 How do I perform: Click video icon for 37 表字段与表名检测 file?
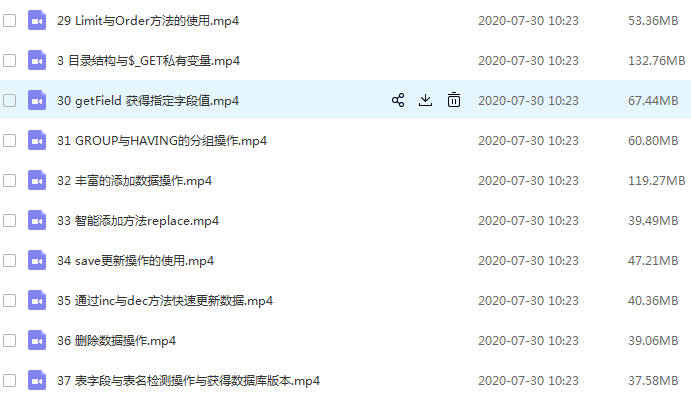(x=37, y=380)
